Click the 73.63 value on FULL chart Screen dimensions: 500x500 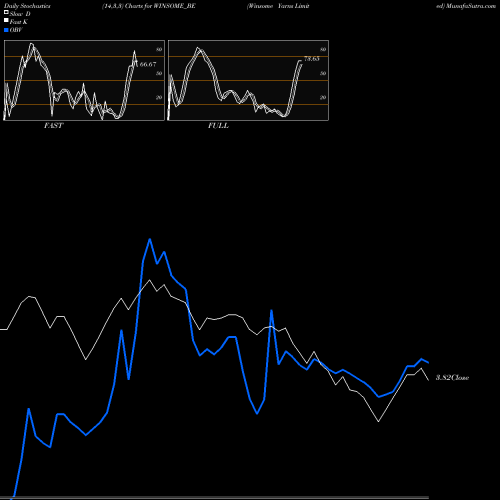tap(312, 59)
